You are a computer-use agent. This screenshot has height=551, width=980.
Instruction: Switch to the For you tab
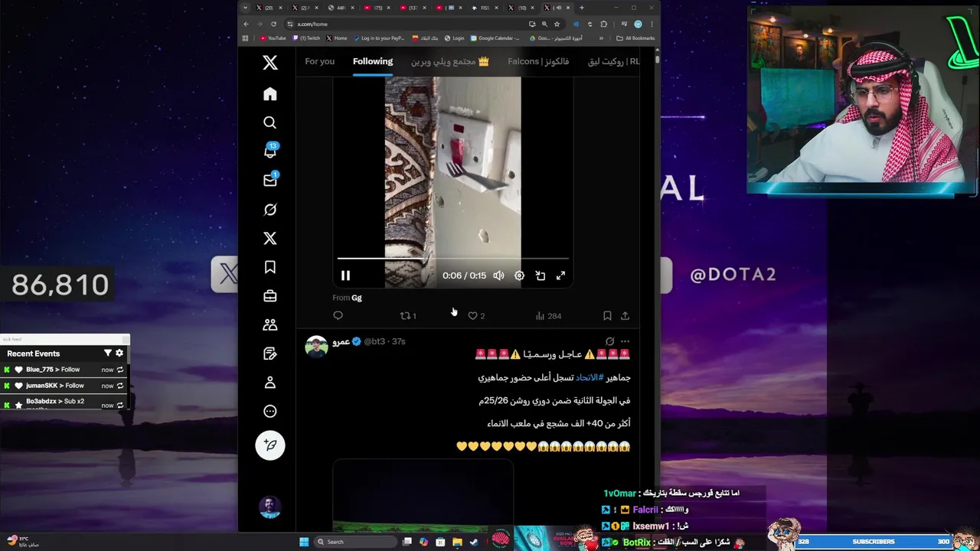320,61
